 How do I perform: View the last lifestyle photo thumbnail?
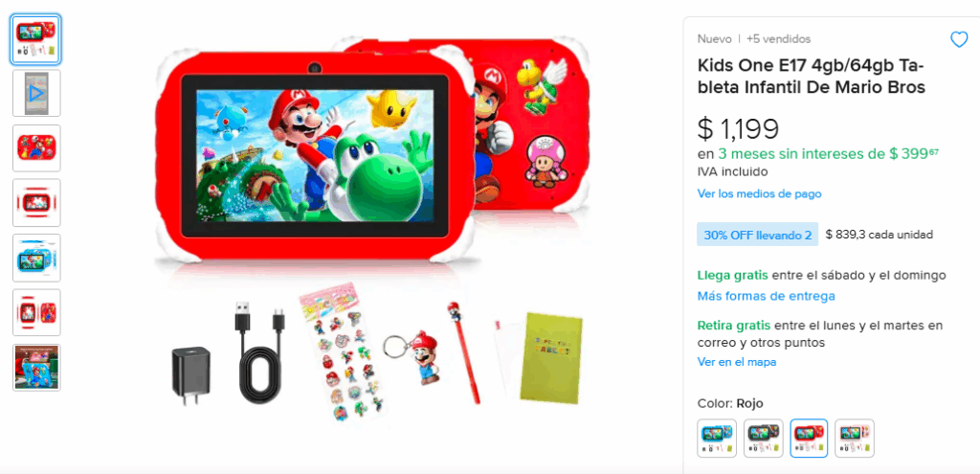pyautogui.click(x=36, y=367)
